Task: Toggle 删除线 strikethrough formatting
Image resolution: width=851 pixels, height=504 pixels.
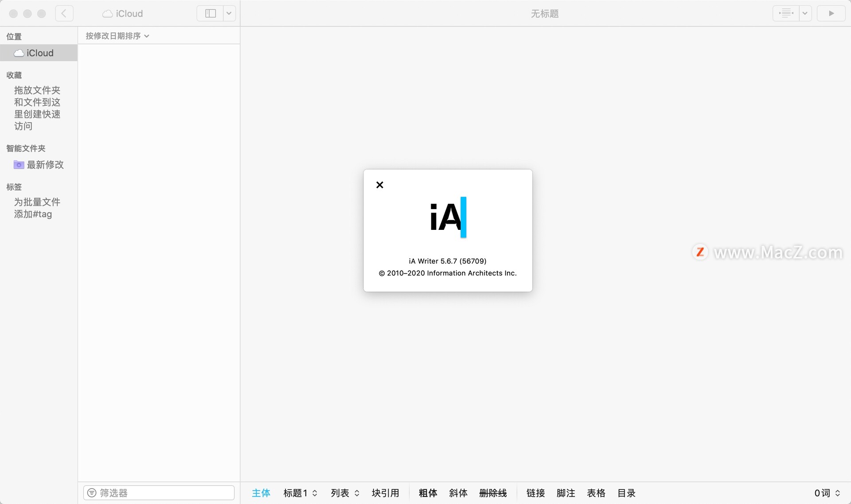Action: [493, 493]
